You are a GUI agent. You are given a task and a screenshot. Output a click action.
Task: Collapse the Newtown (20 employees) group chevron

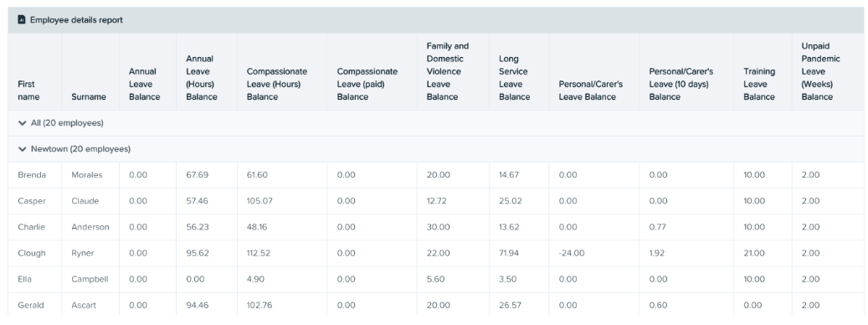click(x=22, y=149)
